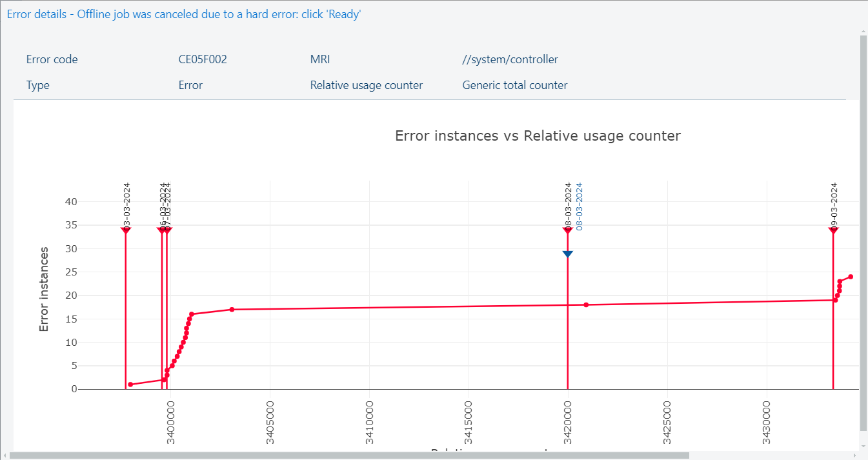Click the red triangle marker above the blue triangle
The height and width of the screenshot is (460, 868).
[x=567, y=230]
